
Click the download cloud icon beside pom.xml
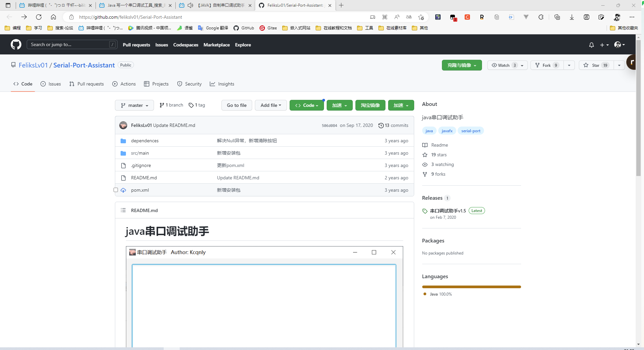tap(123, 190)
